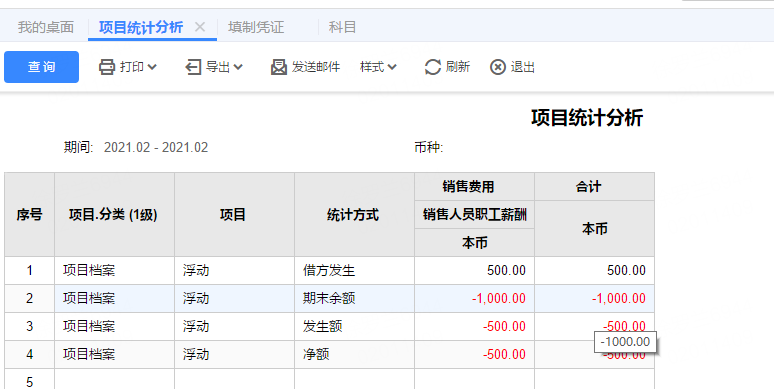Image resolution: width=774 pixels, height=389 pixels.
Task: Close the 项目统计分析 tab
Action: pyautogui.click(x=200, y=27)
